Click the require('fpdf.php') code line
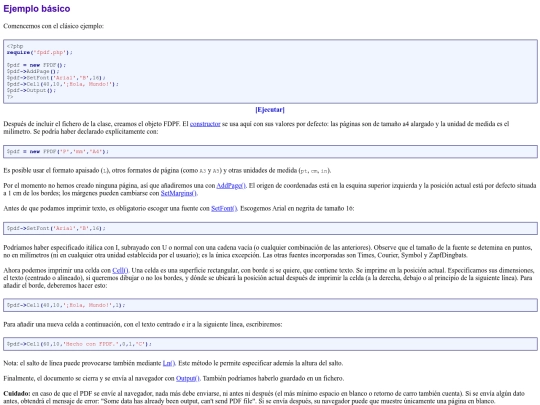The image size is (540, 405). point(40,52)
